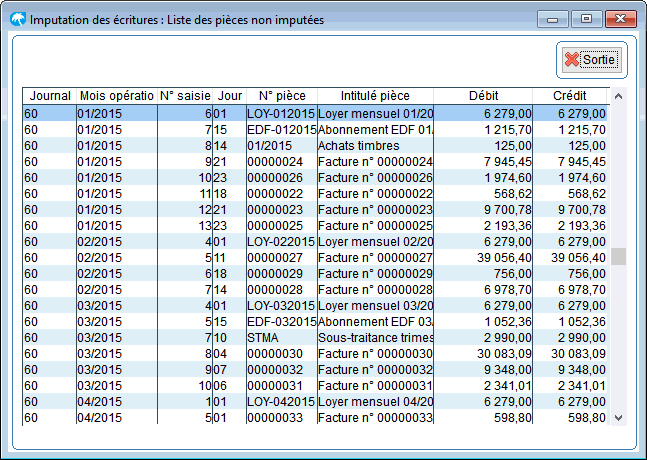Viewport: 647px width, 460px height.
Task: Select the Facture n° 00000033 row
Action: coord(375,417)
